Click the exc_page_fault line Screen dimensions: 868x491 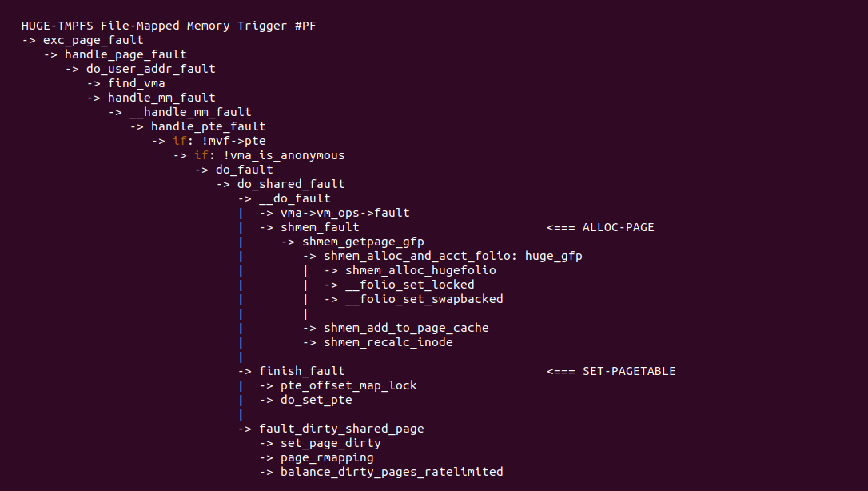94,40
